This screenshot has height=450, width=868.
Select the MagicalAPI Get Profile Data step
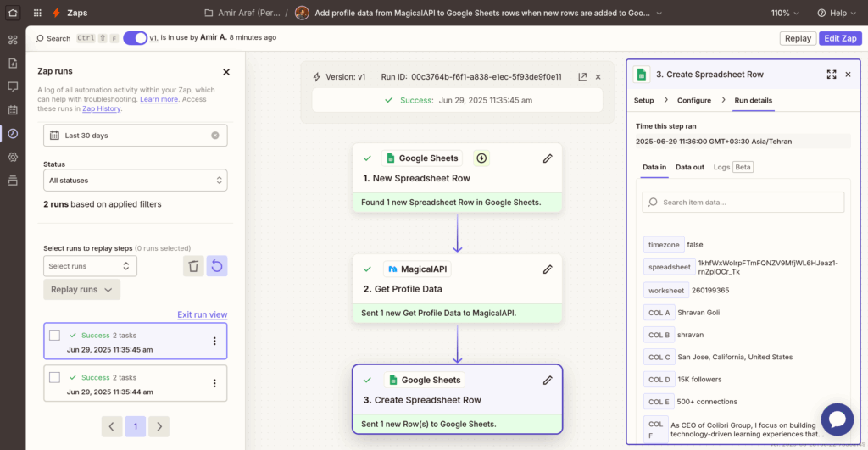(457, 288)
